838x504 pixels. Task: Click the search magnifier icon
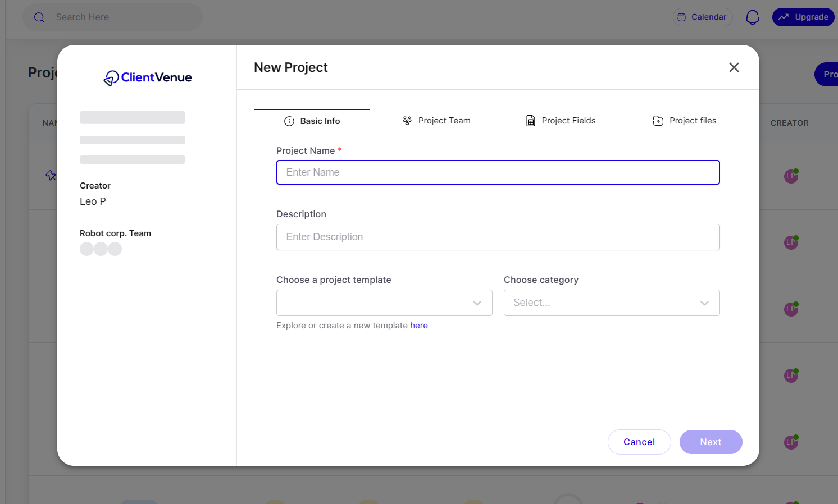(39, 17)
